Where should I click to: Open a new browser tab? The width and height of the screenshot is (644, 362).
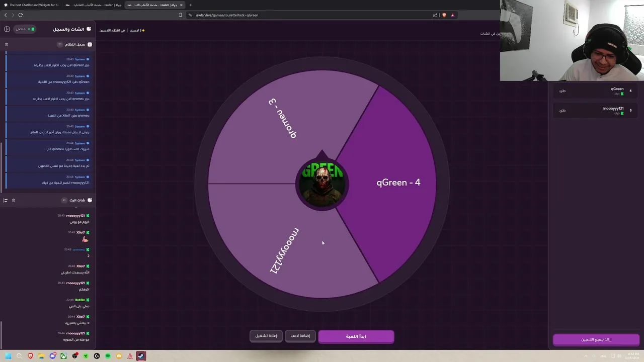[191, 5]
